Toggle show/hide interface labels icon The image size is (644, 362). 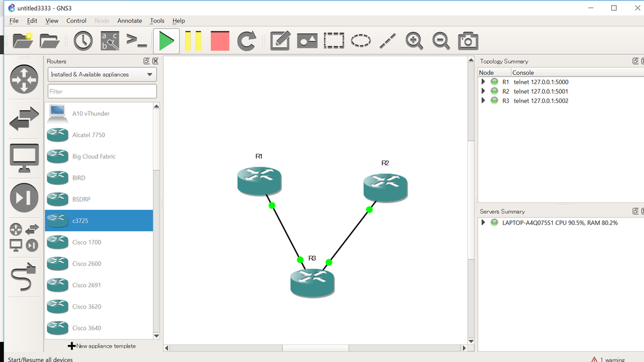click(x=109, y=41)
